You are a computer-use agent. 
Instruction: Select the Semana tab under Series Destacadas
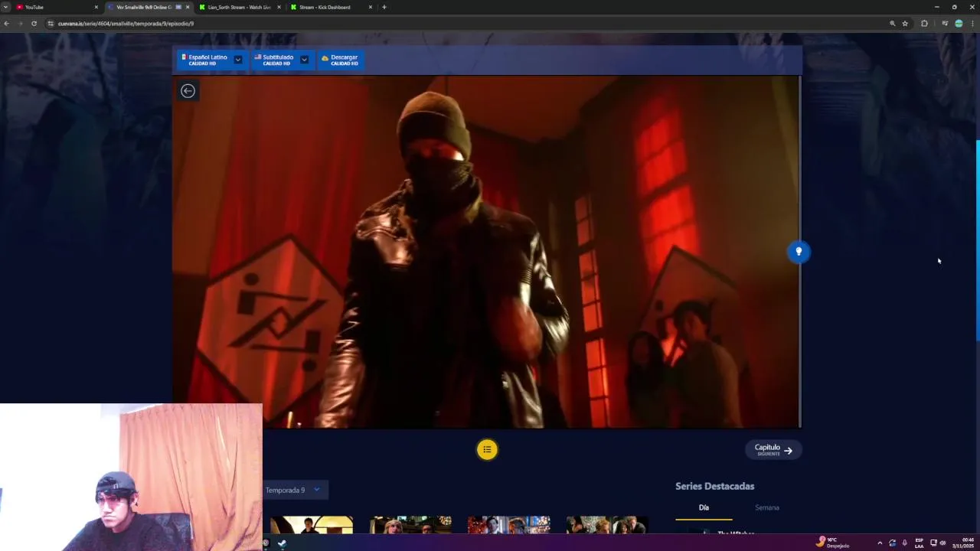coord(766,507)
